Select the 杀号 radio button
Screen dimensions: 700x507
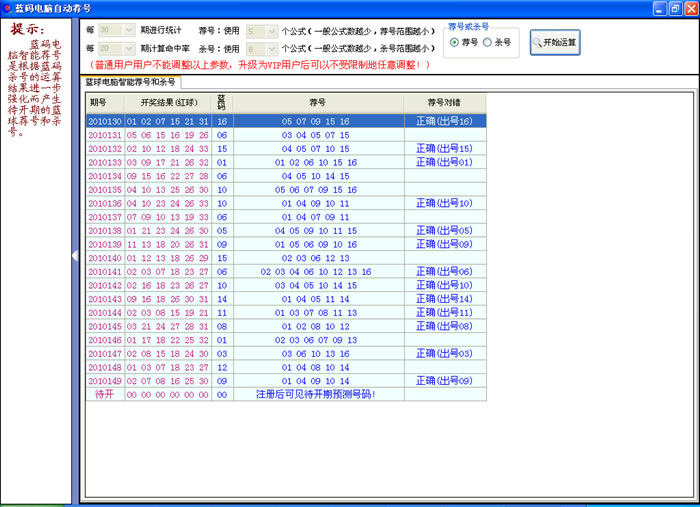tap(488, 42)
